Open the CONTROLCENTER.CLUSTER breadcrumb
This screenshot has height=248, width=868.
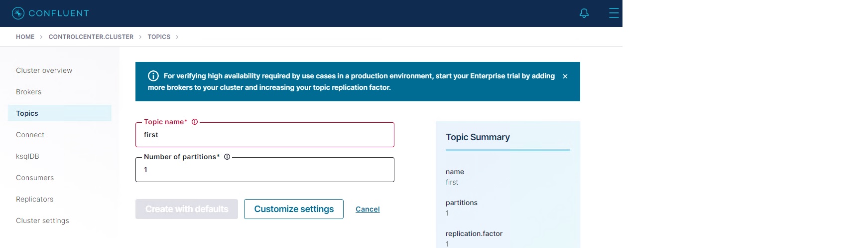(x=91, y=37)
